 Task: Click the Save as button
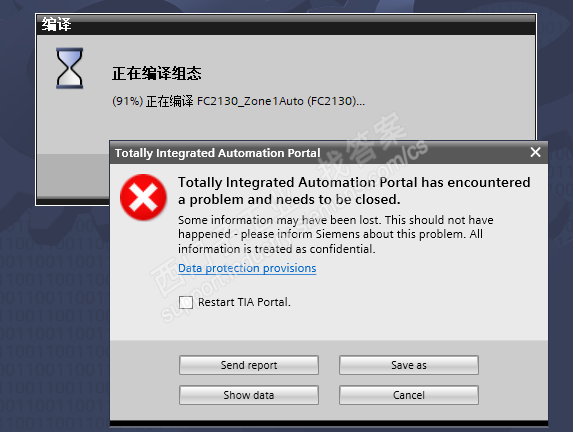point(409,365)
